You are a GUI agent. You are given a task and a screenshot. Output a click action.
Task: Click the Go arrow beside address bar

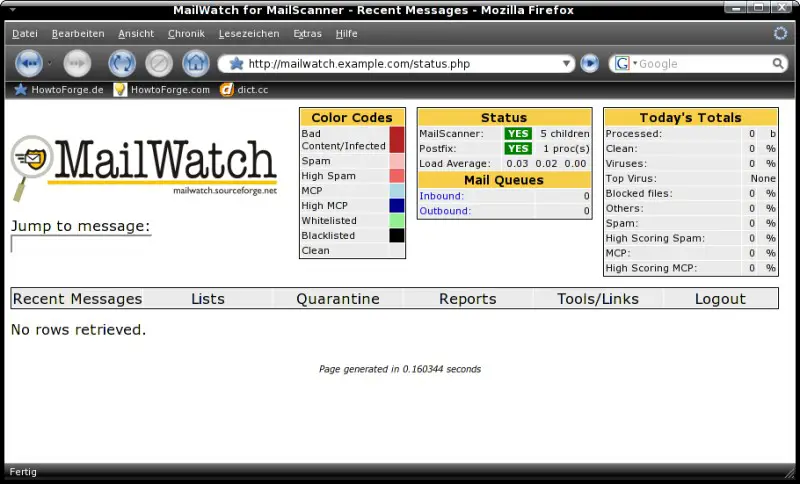click(x=589, y=64)
